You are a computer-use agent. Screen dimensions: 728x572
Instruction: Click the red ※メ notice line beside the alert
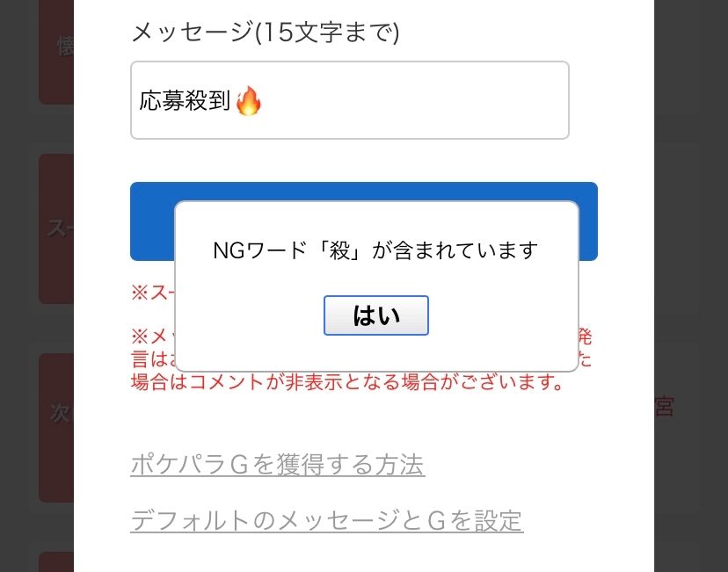(151, 337)
